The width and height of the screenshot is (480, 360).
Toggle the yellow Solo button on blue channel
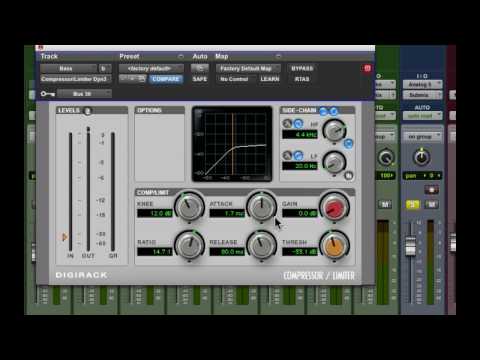tap(412, 204)
